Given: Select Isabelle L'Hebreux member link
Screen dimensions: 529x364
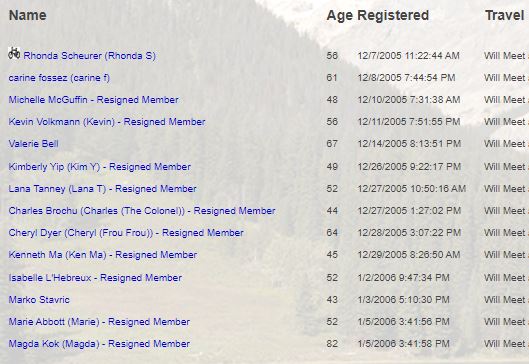Looking at the screenshot, I should click(x=95, y=278).
